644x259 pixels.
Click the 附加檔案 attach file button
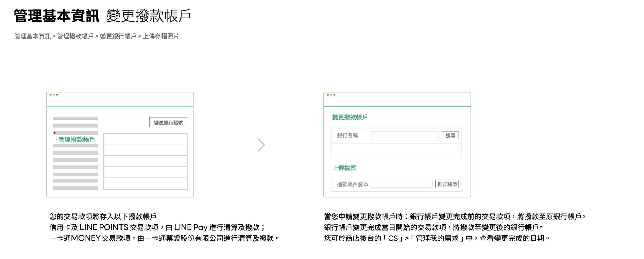pos(447,184)
